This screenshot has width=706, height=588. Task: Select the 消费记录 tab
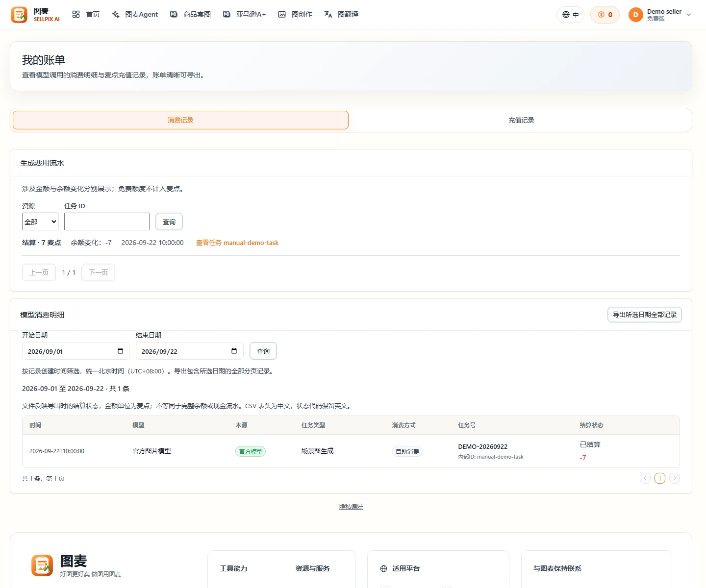(x=180, y=120)
